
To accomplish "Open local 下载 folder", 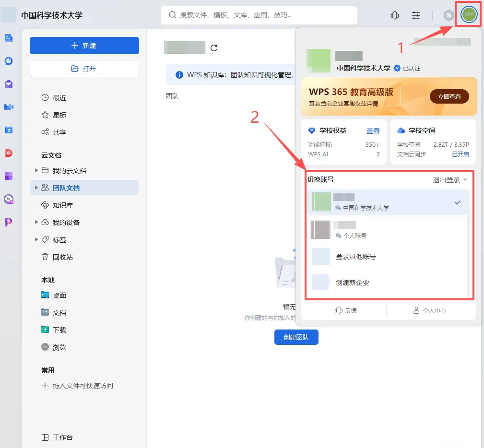I will tap(84, 330).
